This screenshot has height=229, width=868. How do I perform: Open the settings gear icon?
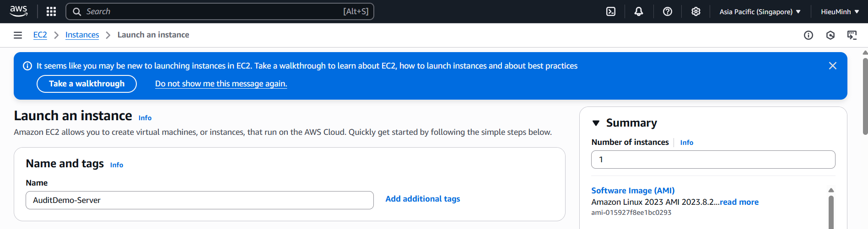coord(696,11)
